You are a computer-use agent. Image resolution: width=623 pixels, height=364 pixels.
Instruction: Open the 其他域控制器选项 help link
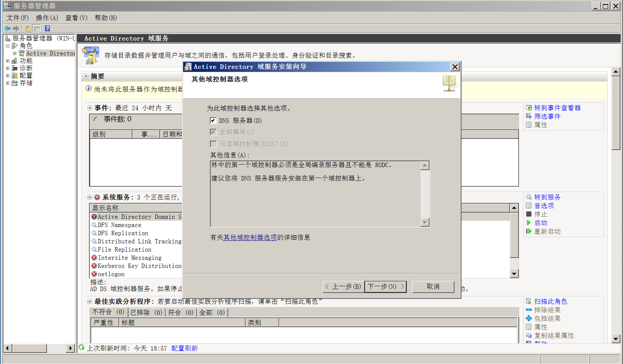pyautogui.click(x=250, y=237)
